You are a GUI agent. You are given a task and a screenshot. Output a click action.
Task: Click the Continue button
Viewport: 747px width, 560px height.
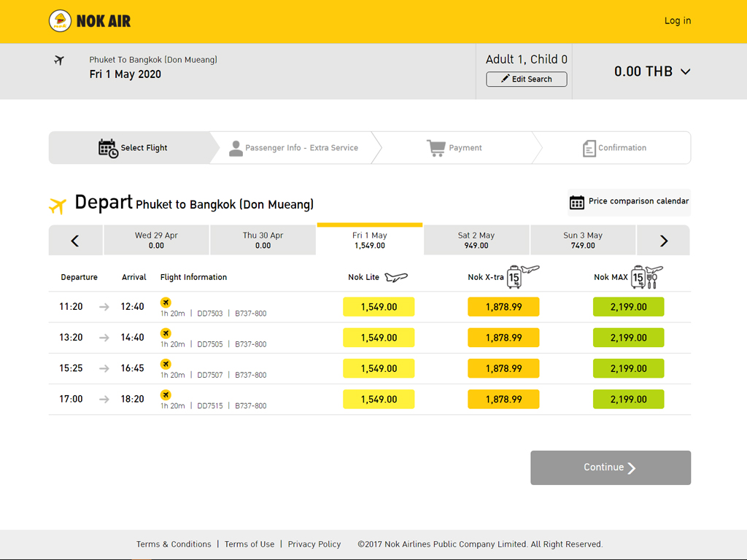611,467
